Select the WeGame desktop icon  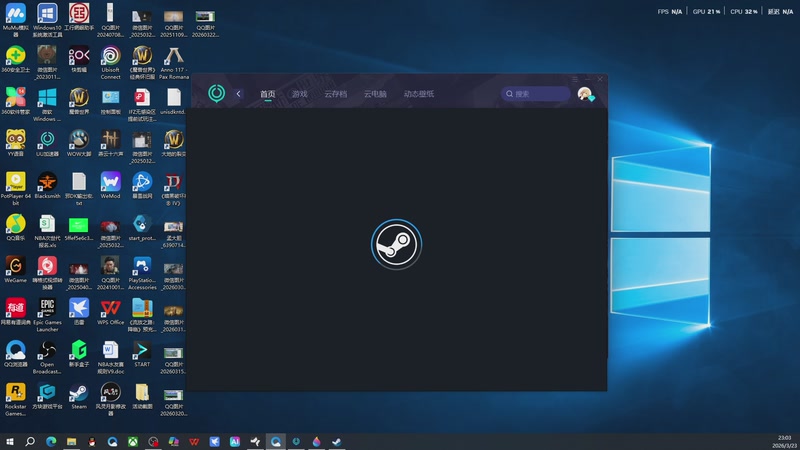(15, 270)
